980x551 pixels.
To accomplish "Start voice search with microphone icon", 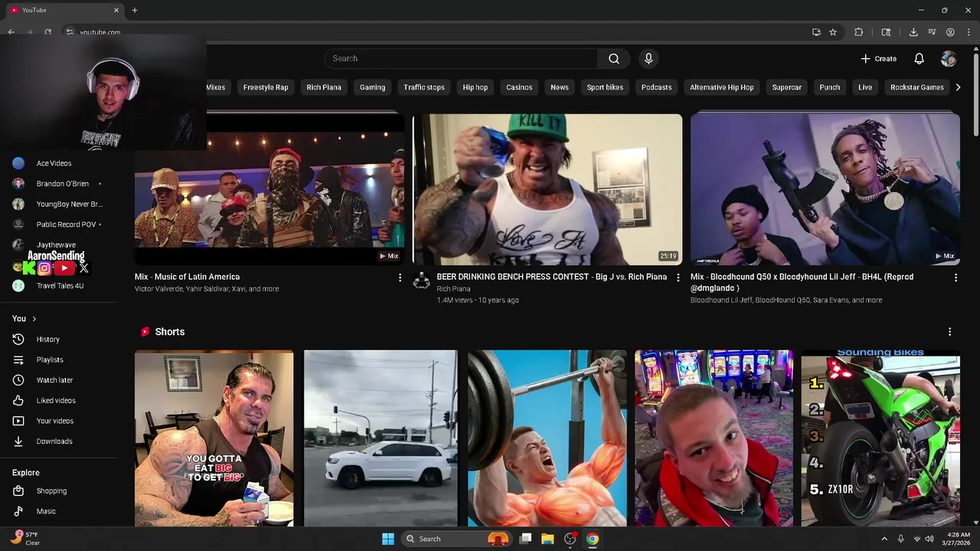I will pos(648,58).
